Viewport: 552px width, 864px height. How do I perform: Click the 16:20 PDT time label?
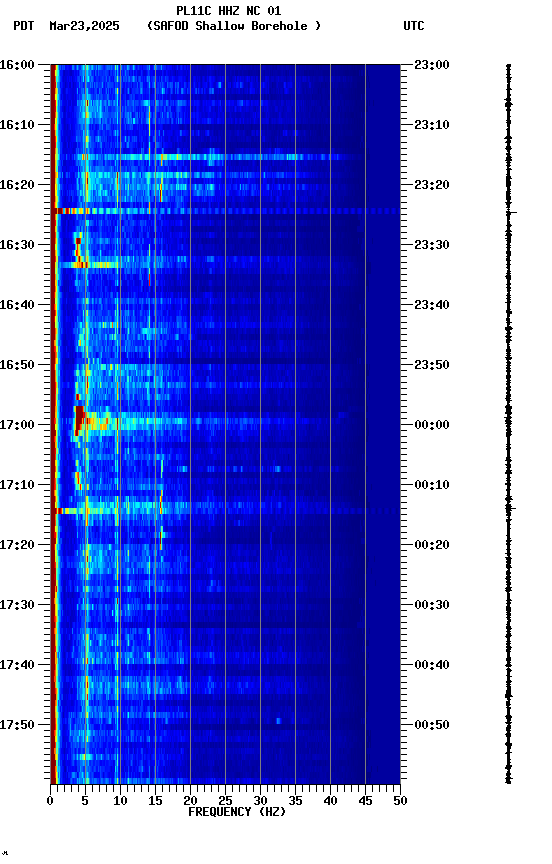pyautogui.click(x=17, y=185)
